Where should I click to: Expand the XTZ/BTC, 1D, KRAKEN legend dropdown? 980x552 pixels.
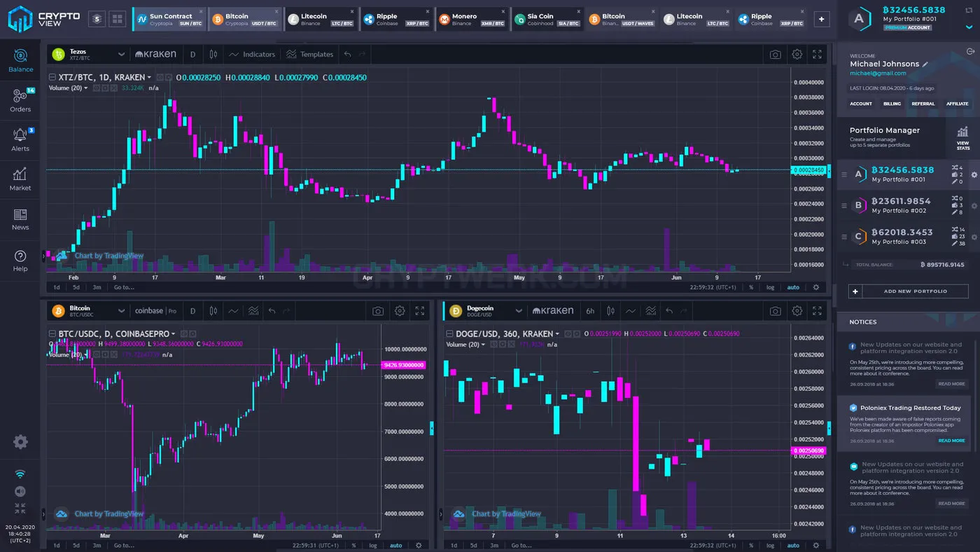[x=149, y=77]
